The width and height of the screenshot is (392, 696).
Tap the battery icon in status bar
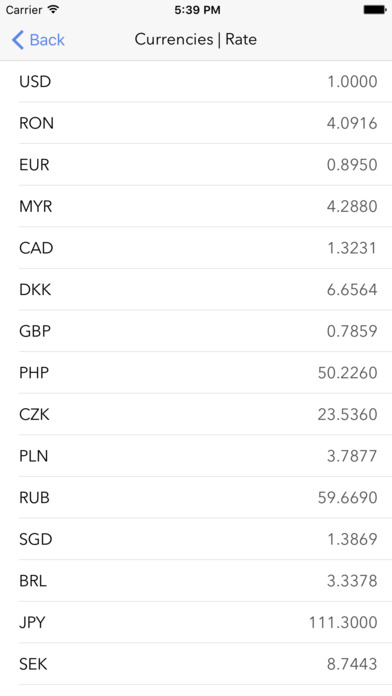(x=375, y=9)
